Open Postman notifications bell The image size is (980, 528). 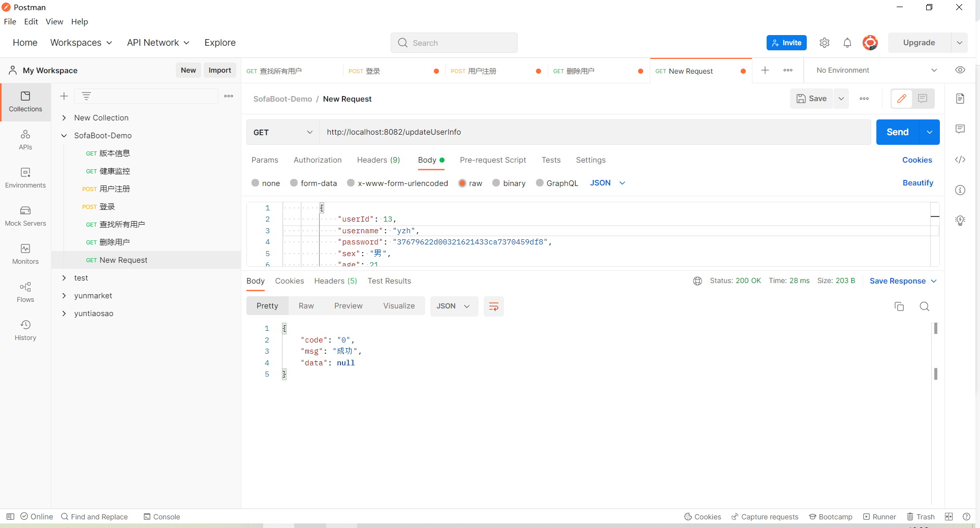(x=847, y=43)
